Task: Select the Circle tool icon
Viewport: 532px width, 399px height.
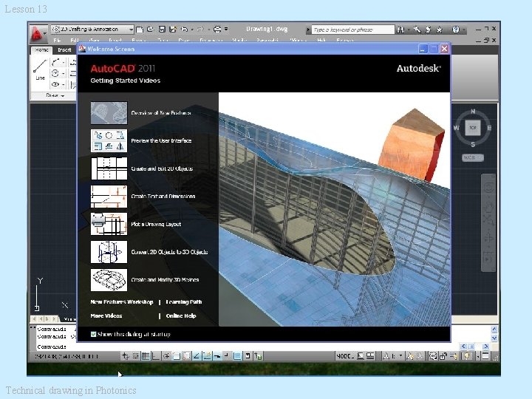Action: click(x=55, y=73)
